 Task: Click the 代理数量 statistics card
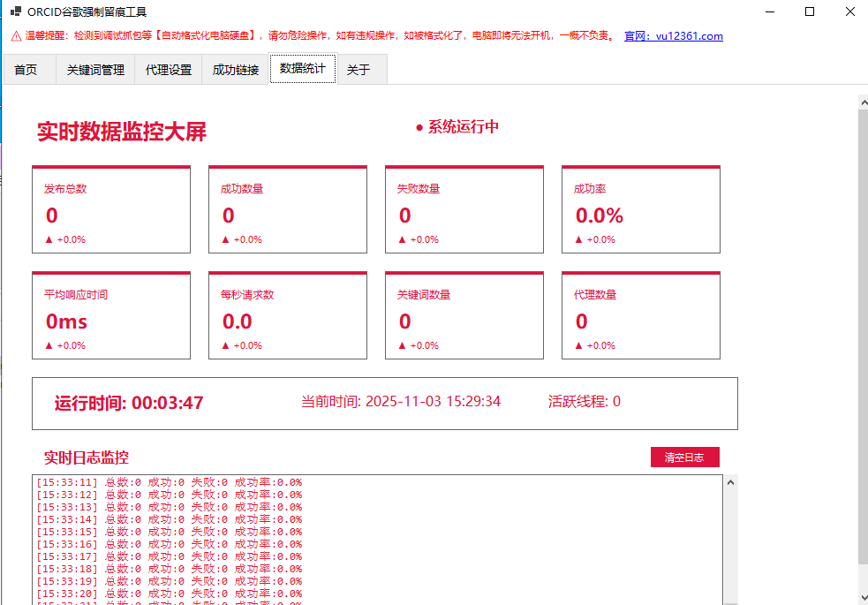click(641, 316)
